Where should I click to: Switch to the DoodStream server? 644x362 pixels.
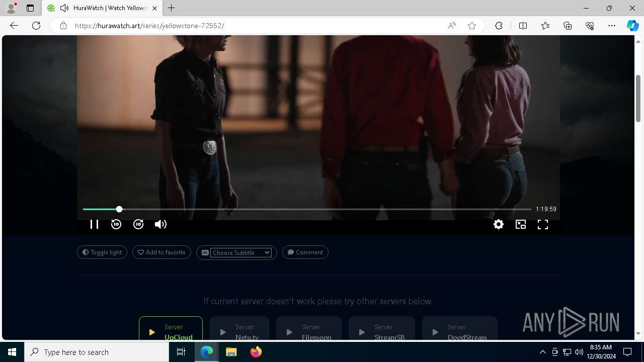click(x=460, y=329)
